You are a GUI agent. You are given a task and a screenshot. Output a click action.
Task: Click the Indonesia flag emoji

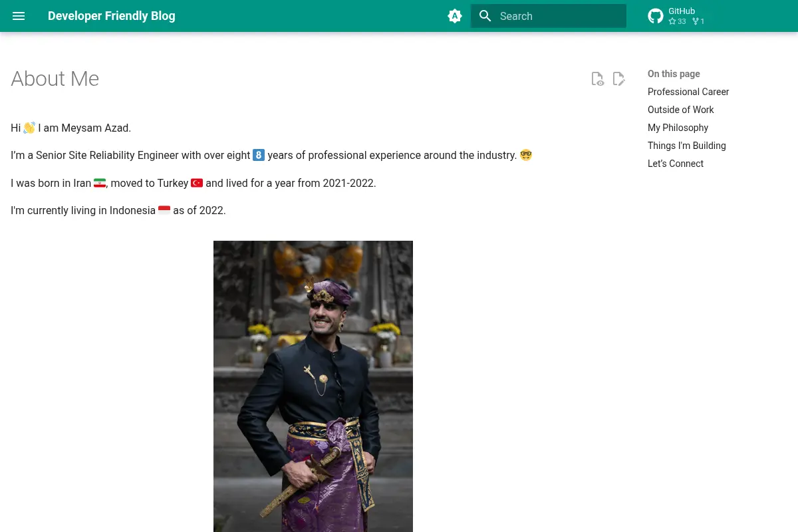(164, 210)
